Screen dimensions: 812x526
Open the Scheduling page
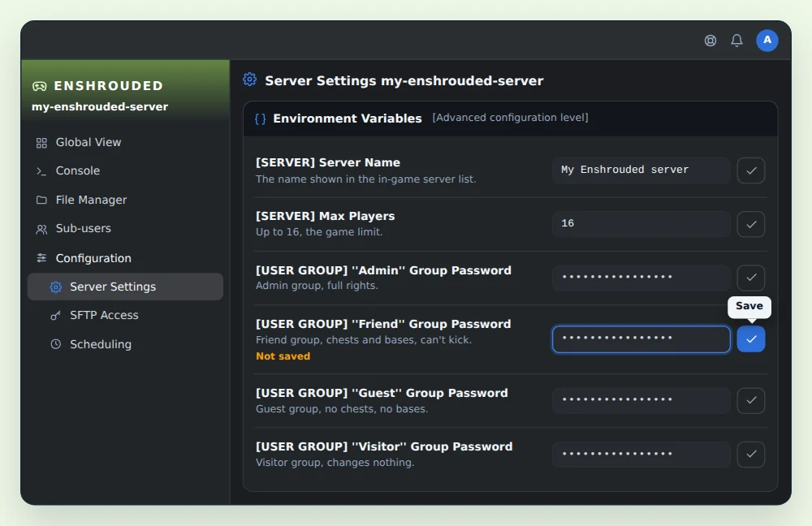[x=125, y=344]
